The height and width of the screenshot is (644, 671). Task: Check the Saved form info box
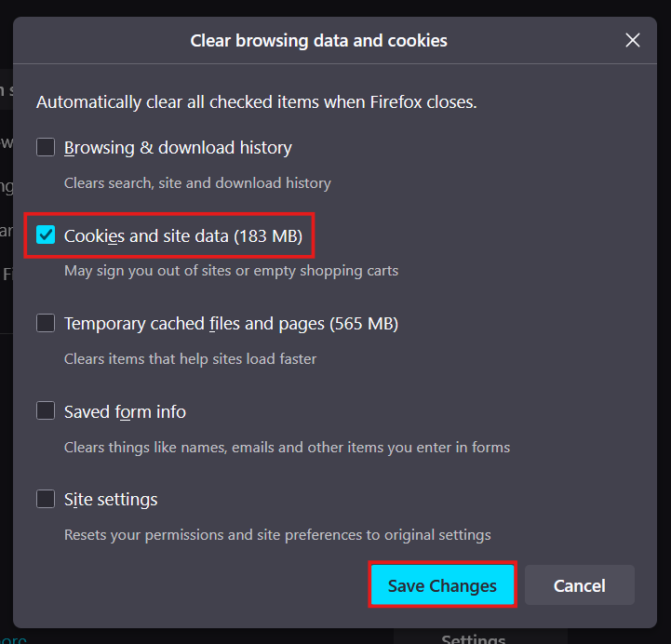46,410
